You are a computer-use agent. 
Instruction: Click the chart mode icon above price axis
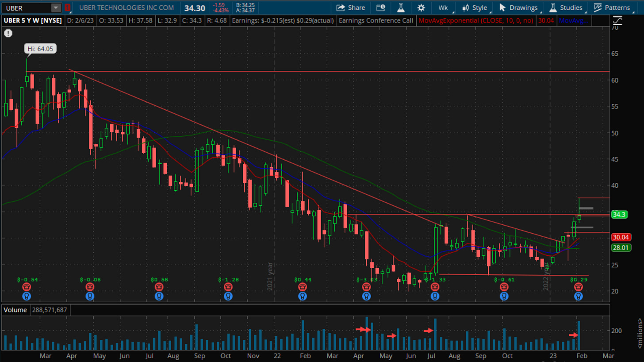[x=617, y=20]
